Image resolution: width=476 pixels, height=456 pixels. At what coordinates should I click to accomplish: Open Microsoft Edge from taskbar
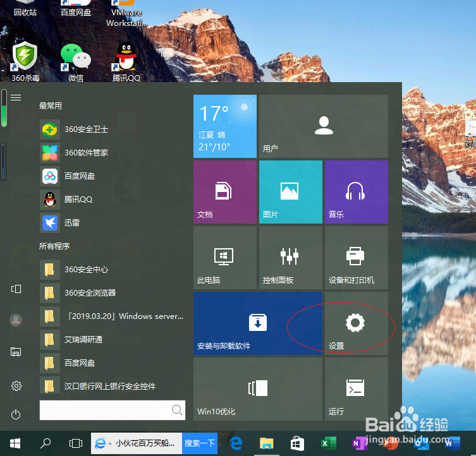(236, 443)
